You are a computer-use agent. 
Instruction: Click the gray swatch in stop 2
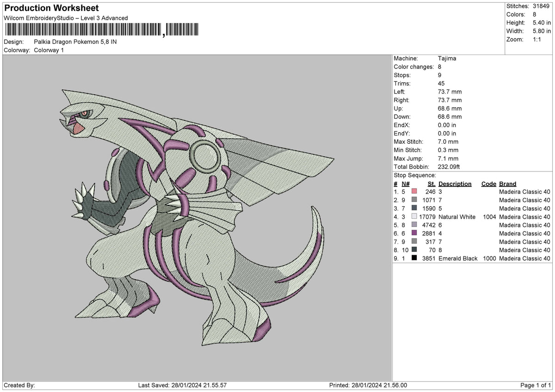(x=414, y=200)
